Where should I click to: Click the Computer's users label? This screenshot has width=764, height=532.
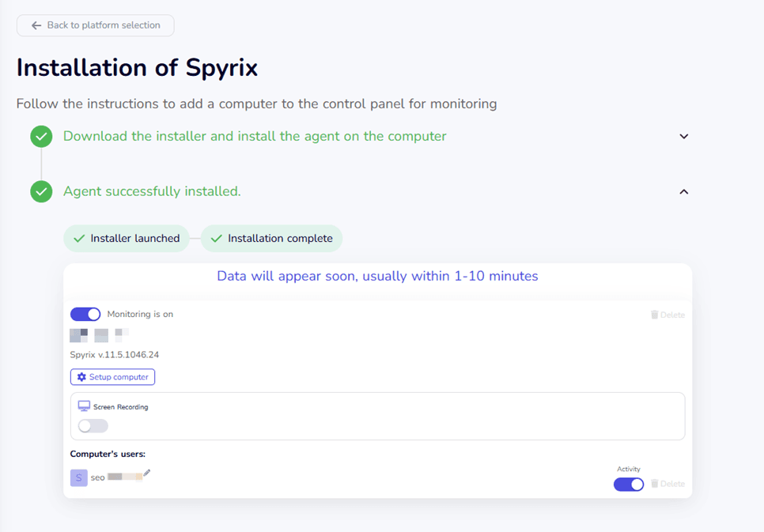pyautogui.click(x=108, y=454)
